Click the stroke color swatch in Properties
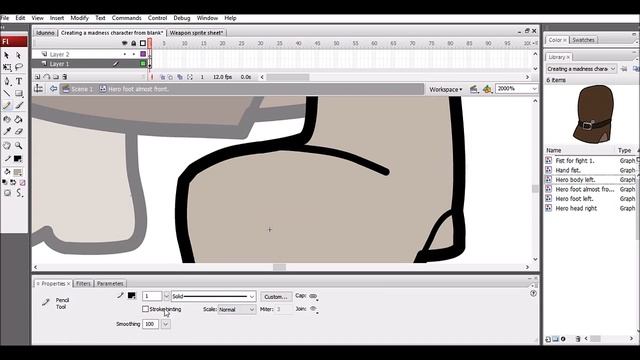Screen dimensions: 640x360 click(131, 296)
